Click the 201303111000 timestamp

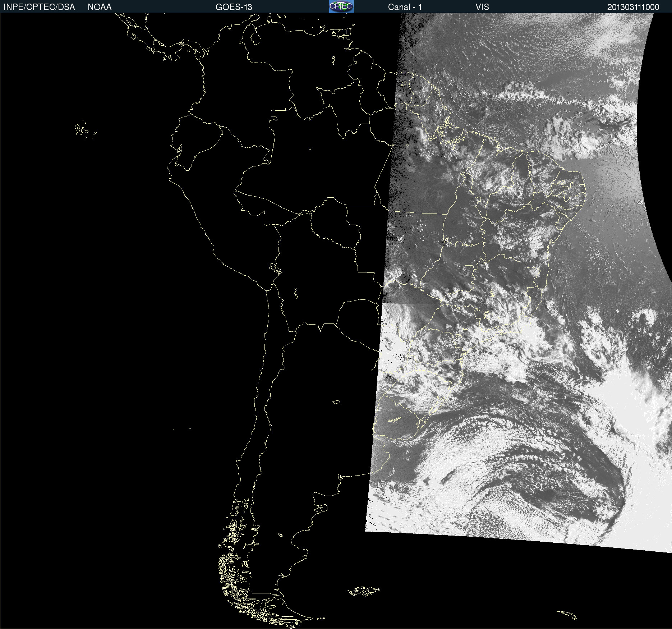coord(633,7)
